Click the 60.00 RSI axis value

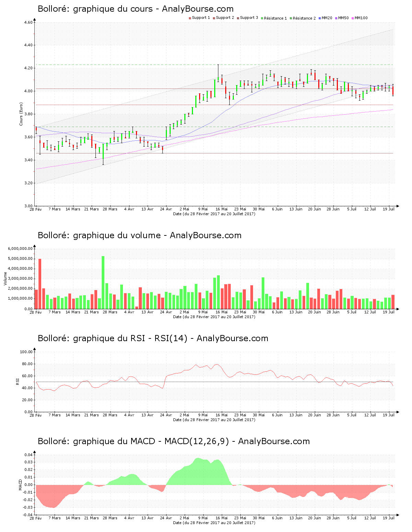coord(27,376)
